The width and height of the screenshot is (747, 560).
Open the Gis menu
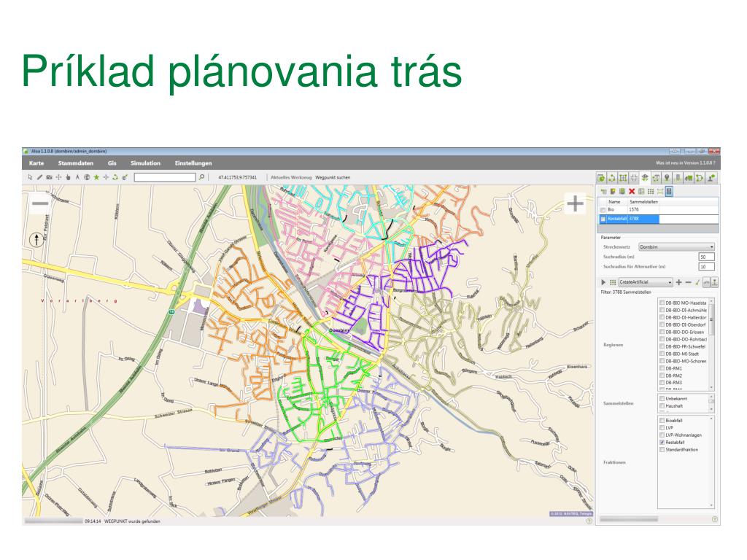click(112, 163)
